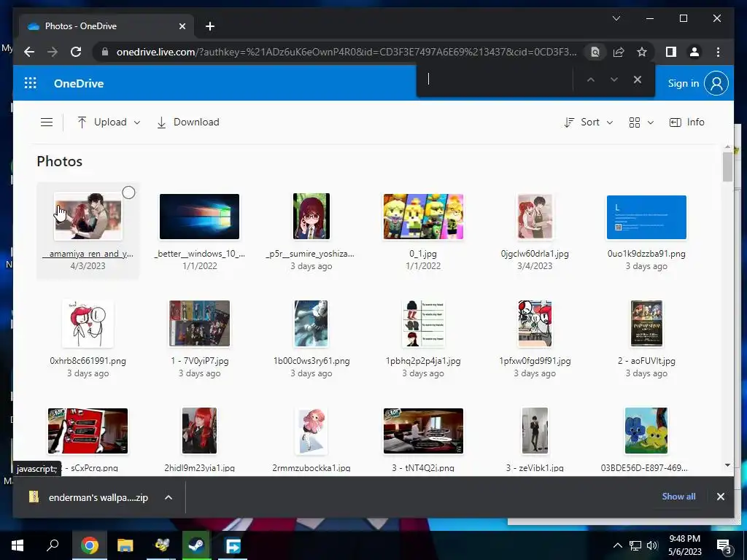Open the Windows Start menu
This screenshot has height=560, width=747.
(18, 545)
